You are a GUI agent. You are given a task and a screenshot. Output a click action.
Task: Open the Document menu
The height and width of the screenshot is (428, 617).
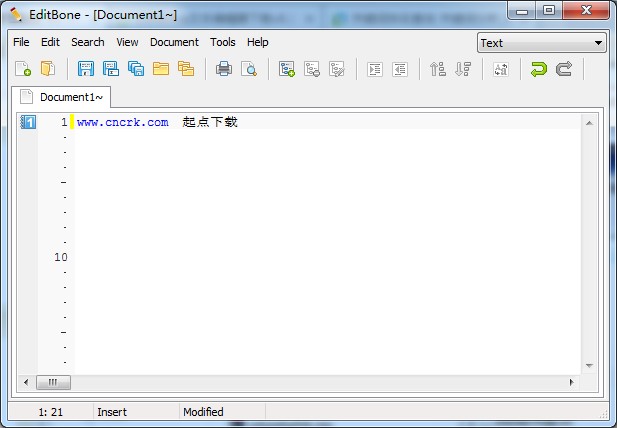pyautogui.click(x=174, y=42)
